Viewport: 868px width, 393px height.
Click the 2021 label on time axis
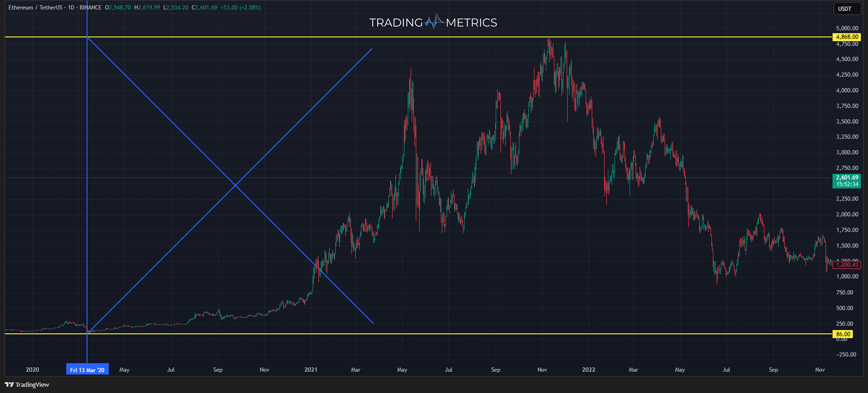tap(311, 370)
